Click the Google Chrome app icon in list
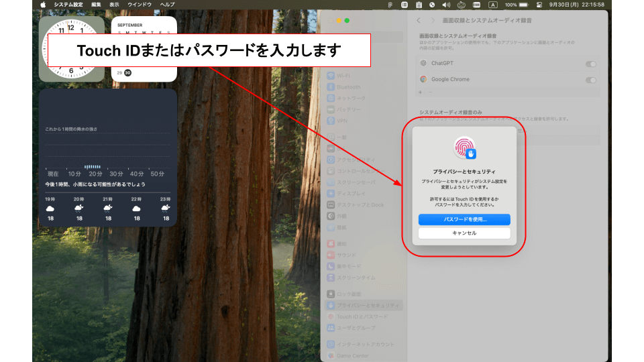Image resolution: width=644 pixels, height=362 pixels. [x=423, y=79]
